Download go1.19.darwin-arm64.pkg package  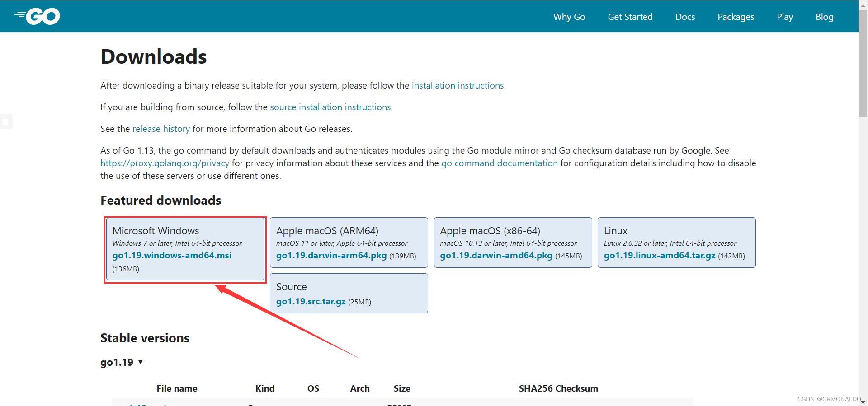(x=331, y=255)
